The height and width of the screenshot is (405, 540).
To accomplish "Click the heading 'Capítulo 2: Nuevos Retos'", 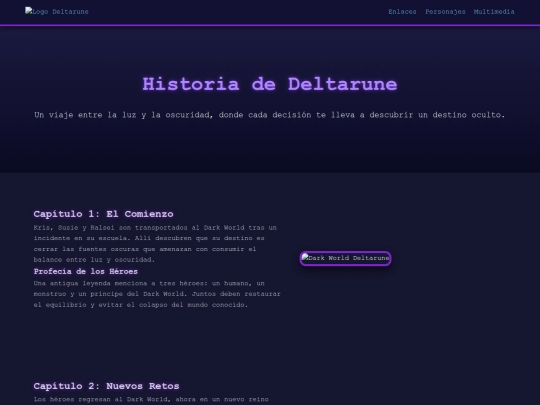I will click(x=106, y=386).
